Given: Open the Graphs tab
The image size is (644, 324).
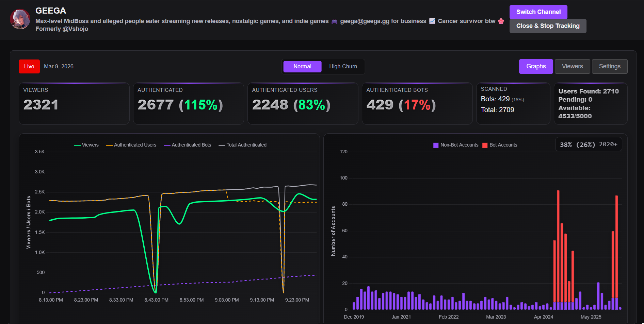Looking at the screenshot, I should click(x=536, y=66).
